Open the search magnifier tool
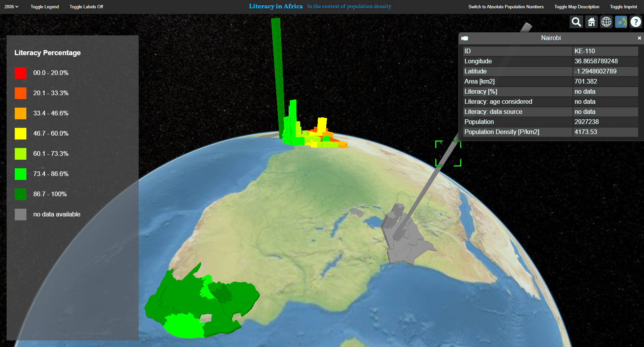Screen dimensions: 644x347 pos(576,22)
